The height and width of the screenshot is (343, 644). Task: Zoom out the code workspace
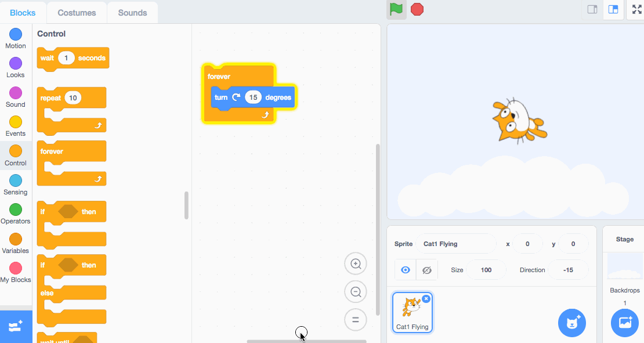click(356, 292)
